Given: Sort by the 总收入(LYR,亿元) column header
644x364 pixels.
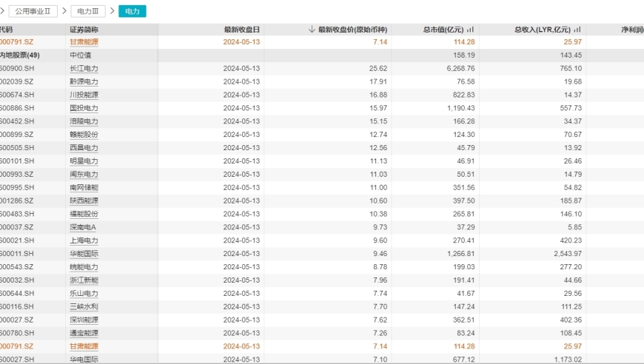Looking at the screenshot, I should click(542, 30).
